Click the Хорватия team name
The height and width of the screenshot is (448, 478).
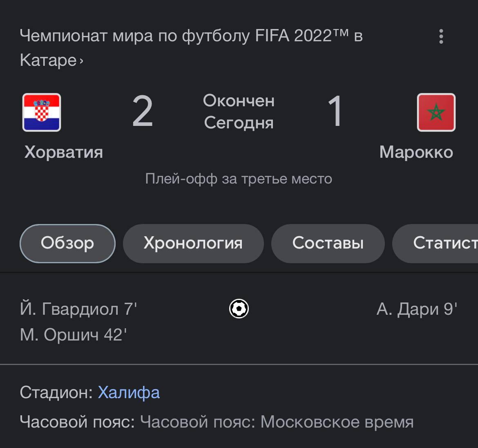click(64, 152)
